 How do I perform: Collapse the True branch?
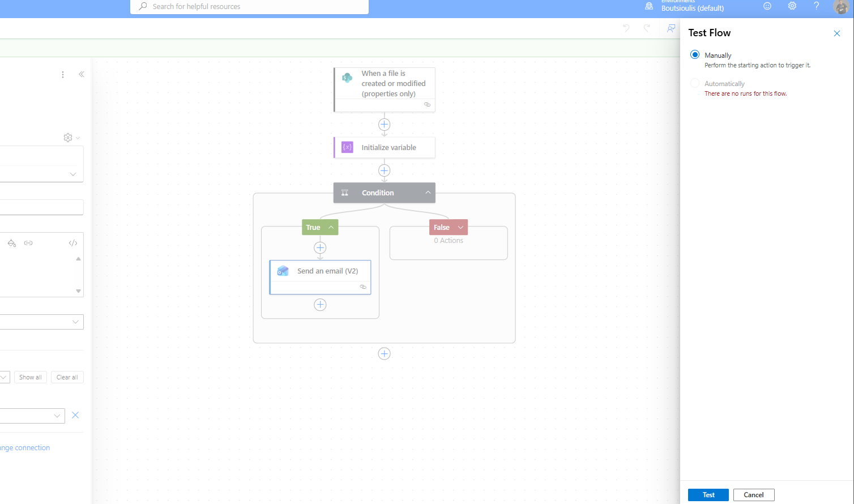click(331, 227)
